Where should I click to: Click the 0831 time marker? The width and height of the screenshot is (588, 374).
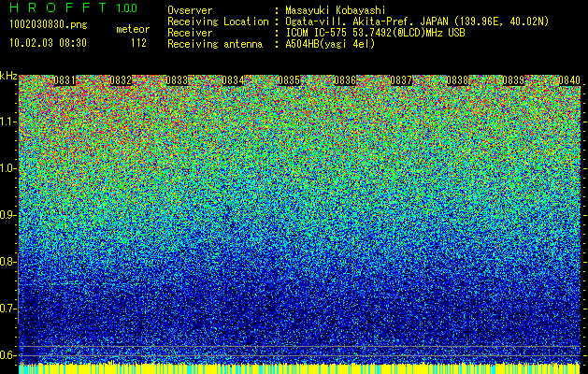65,80
